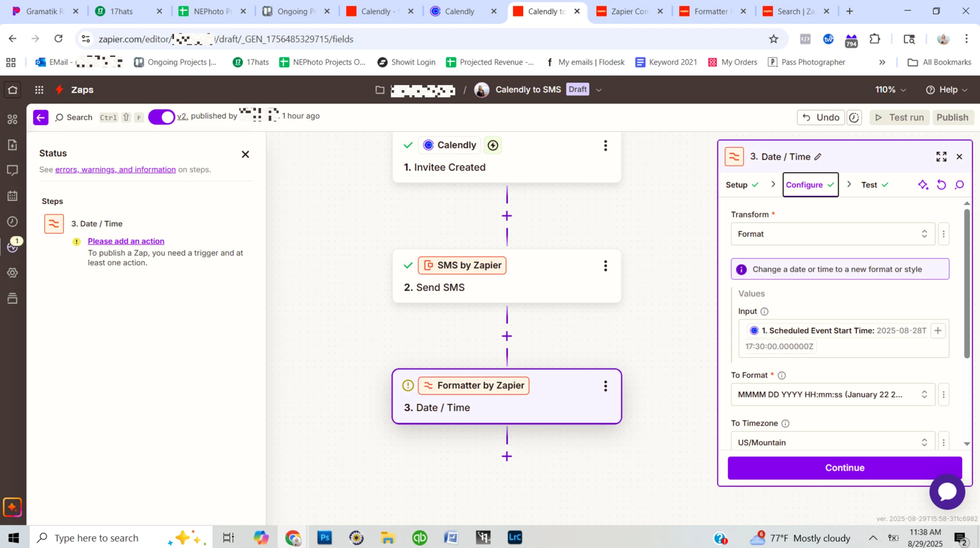Open errors, warnings, and information link
980x548 pixels.
tap(115, 169)
